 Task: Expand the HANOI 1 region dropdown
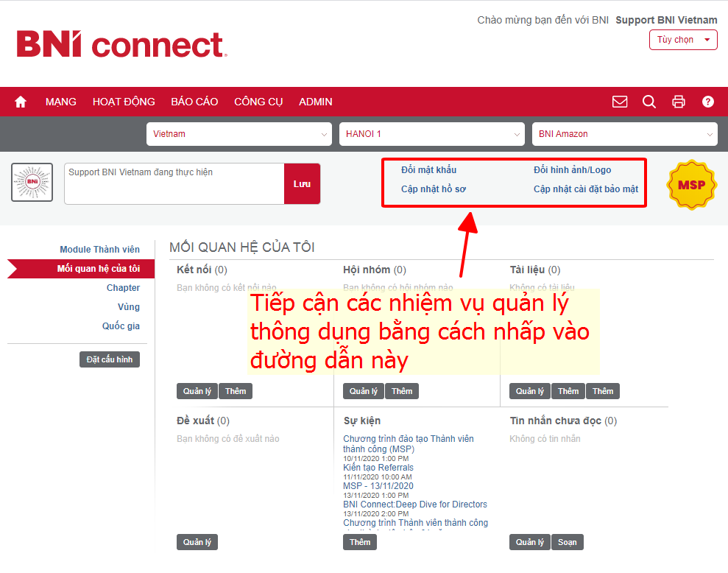point(432,134)
